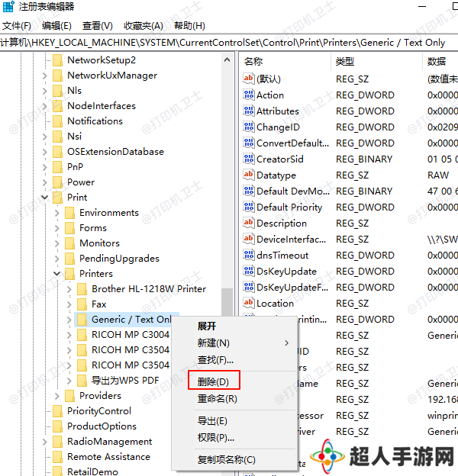Click the Registry Editor app icon in title bar
This screenshot has width=458, height=476.
[8, 6]
